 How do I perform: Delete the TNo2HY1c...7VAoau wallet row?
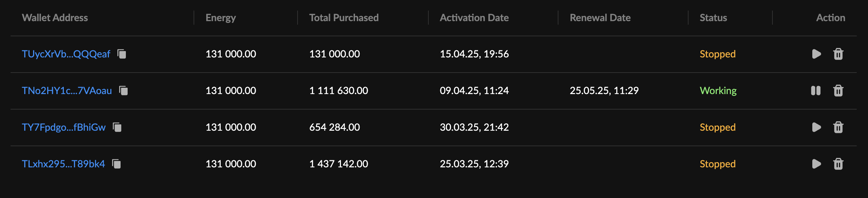coord(838,91)
